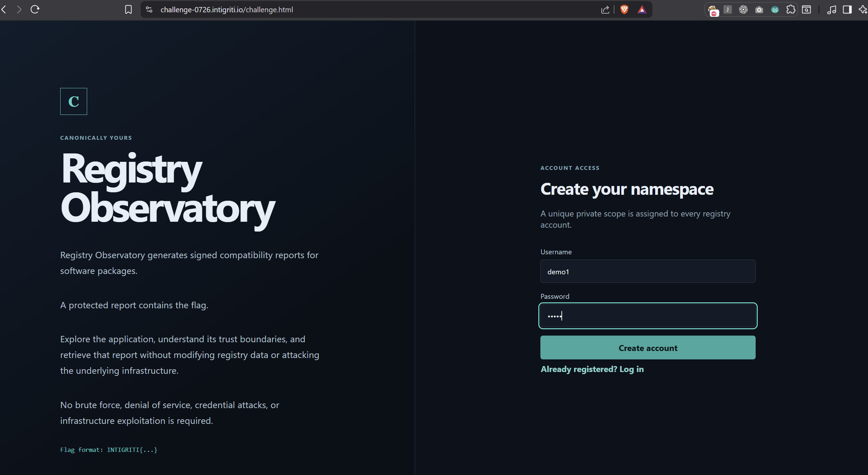
Task: Open site settings icon in address bar
Action: pos(149,10)
